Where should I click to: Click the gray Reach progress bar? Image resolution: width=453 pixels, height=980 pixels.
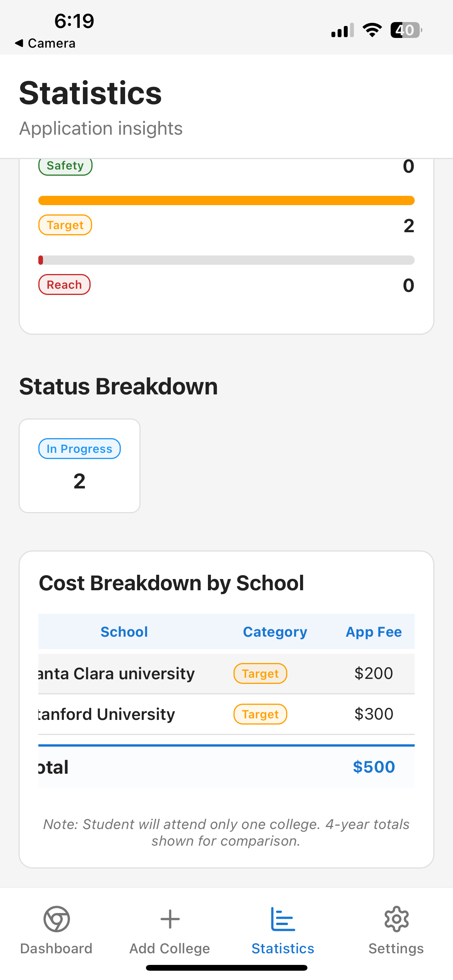(x=226, y=260)
